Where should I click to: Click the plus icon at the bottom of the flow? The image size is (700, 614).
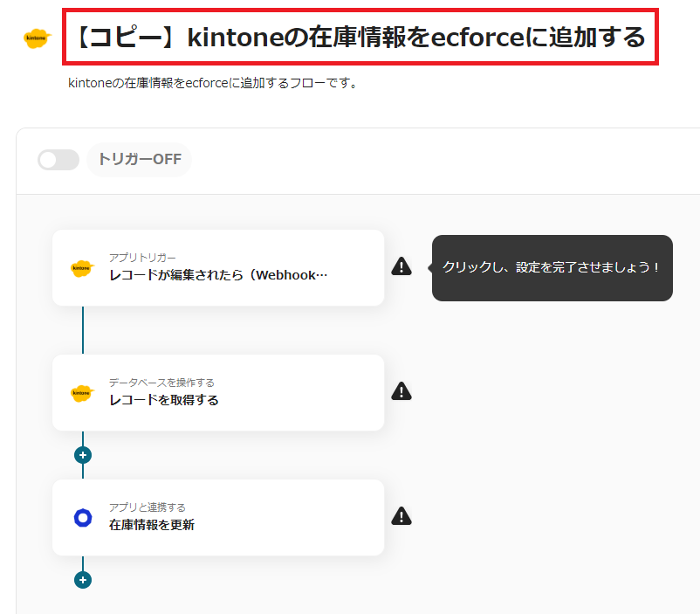tap(81, 579)
